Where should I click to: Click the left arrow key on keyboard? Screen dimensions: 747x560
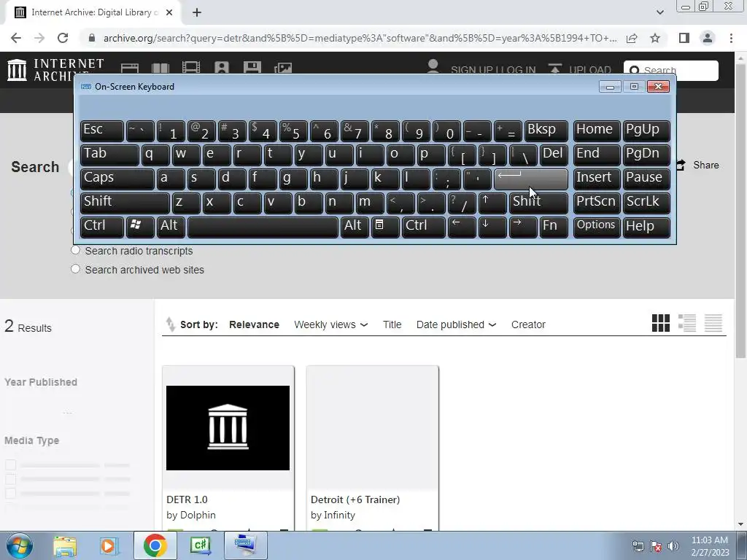[x=462, y=227]
